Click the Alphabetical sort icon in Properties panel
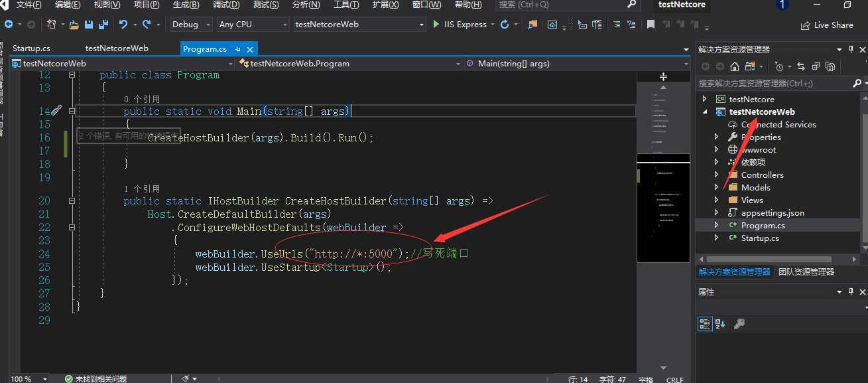The image size is (868, 383). (720, 323)
